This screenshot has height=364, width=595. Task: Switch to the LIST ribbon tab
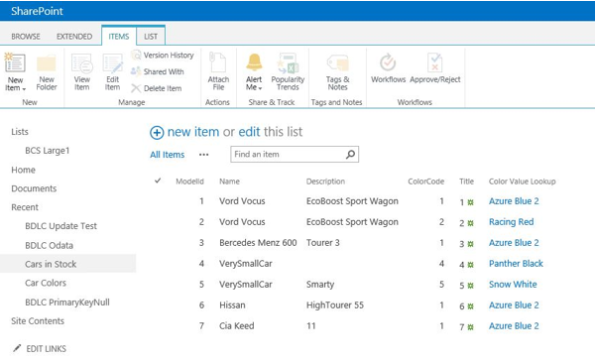[151, 37]
